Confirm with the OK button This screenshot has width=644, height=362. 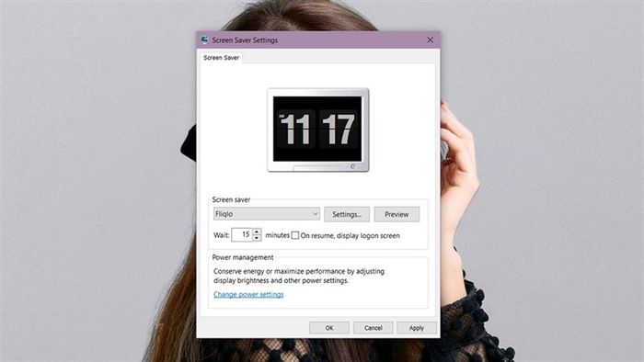click(x=329, y=328)
